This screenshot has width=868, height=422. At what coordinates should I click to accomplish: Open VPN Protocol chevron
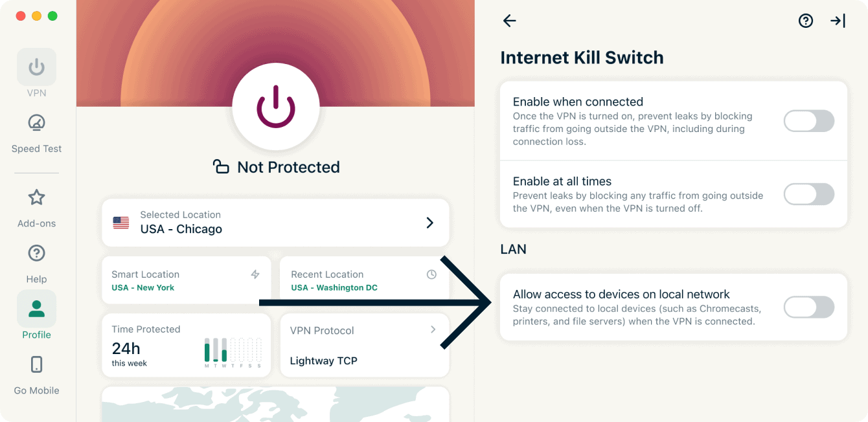pyautogui.click(x=433, y=330)
